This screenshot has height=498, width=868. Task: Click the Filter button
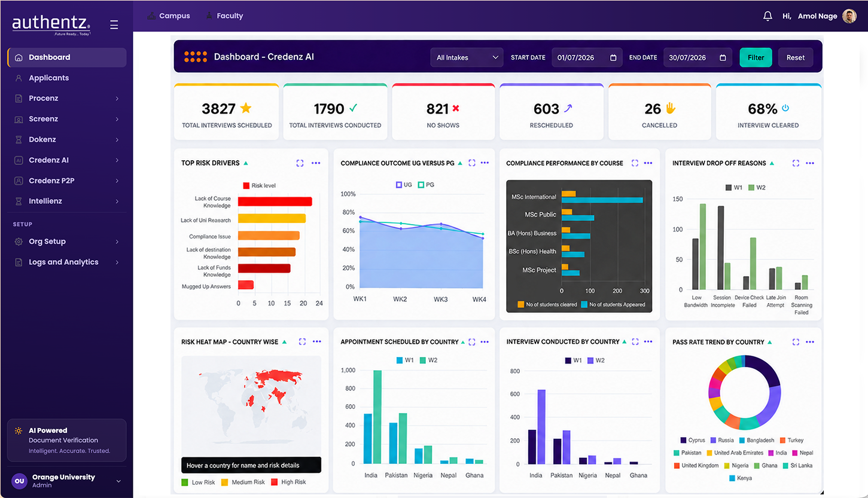tap(756, 57)
